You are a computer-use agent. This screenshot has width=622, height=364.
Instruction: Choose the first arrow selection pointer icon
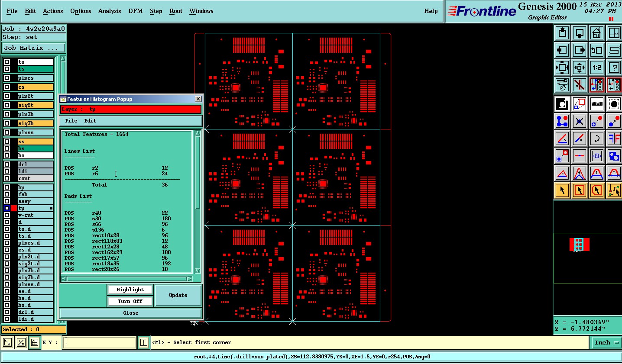pos(562,190)
